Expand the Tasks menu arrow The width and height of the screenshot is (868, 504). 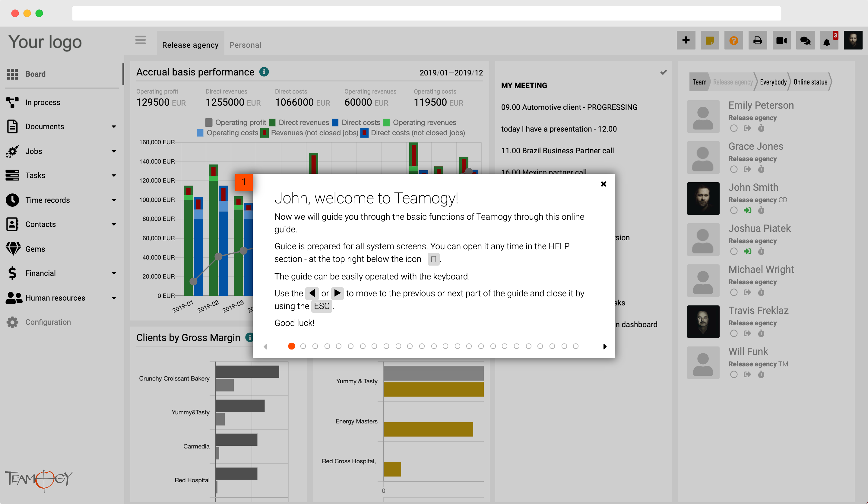click(114, 175)
